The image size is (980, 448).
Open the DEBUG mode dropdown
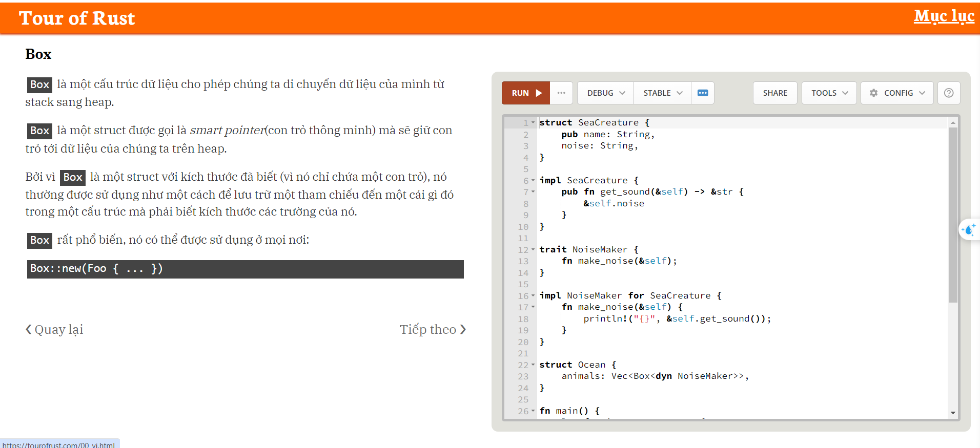[606, 93]
